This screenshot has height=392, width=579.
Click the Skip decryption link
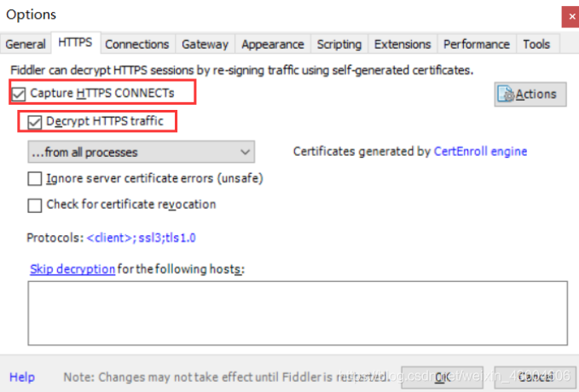point(72,269)
